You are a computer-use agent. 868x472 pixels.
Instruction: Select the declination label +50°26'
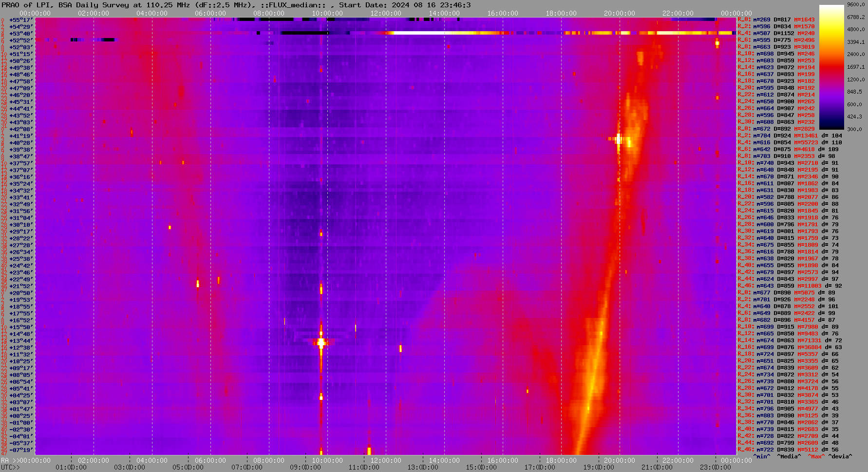point(21,61)
